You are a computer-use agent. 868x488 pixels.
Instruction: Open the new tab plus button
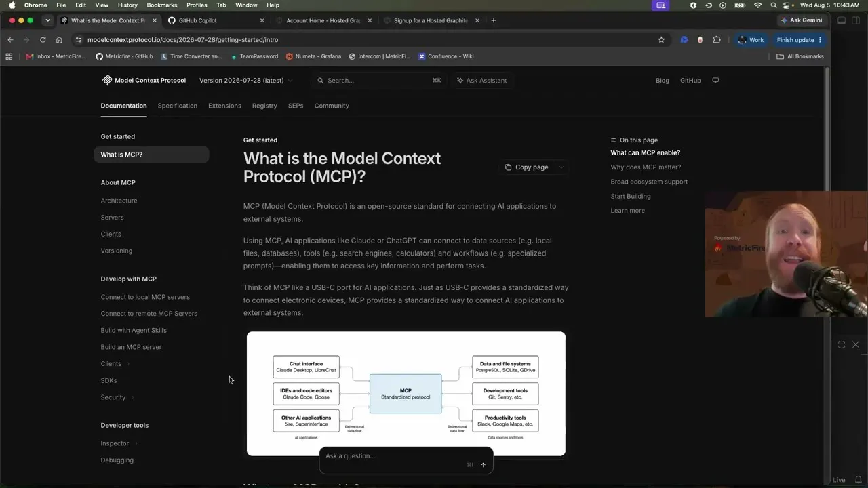click(493, 20)
